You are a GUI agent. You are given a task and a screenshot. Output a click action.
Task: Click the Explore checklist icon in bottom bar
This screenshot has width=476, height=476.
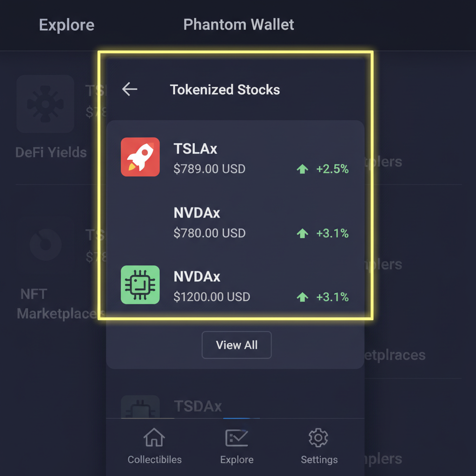coord(237,437)
